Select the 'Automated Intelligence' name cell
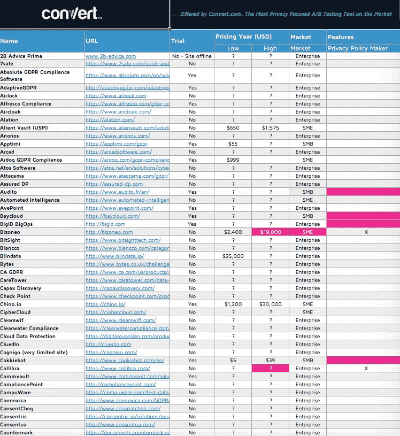The height and width of the screenshot is (436, 400). tap(42, 200)
